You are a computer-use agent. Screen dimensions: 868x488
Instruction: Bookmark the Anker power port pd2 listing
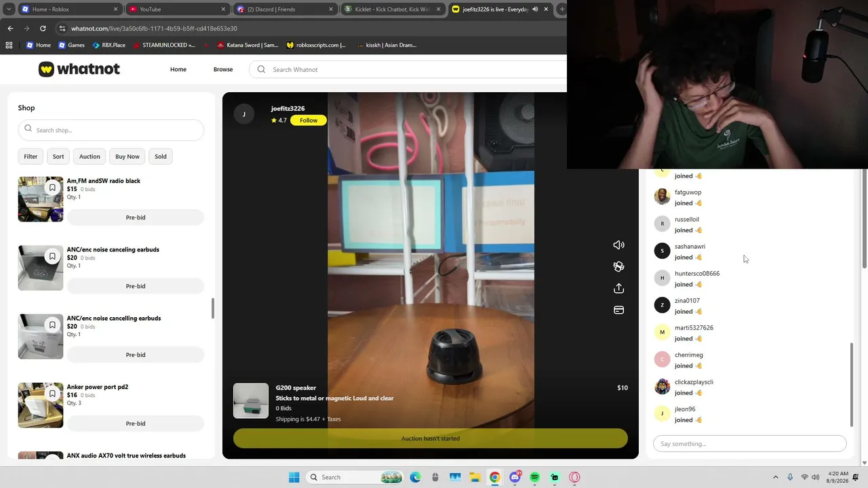point(52,394)
